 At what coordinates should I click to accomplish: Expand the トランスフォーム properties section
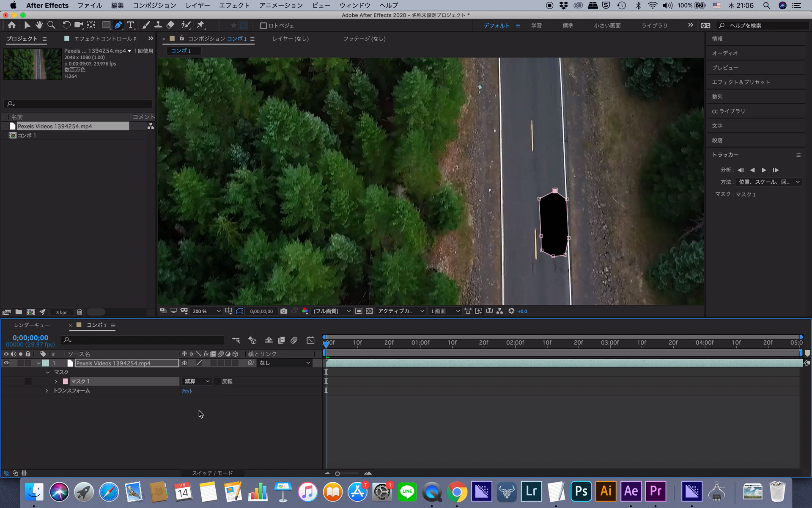[47, 390]
